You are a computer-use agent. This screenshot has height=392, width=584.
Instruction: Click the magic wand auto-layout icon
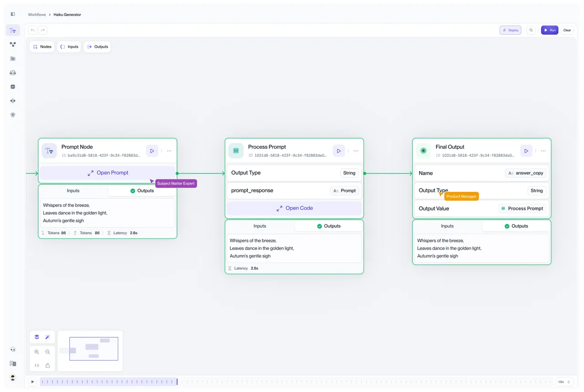(47, 337)
